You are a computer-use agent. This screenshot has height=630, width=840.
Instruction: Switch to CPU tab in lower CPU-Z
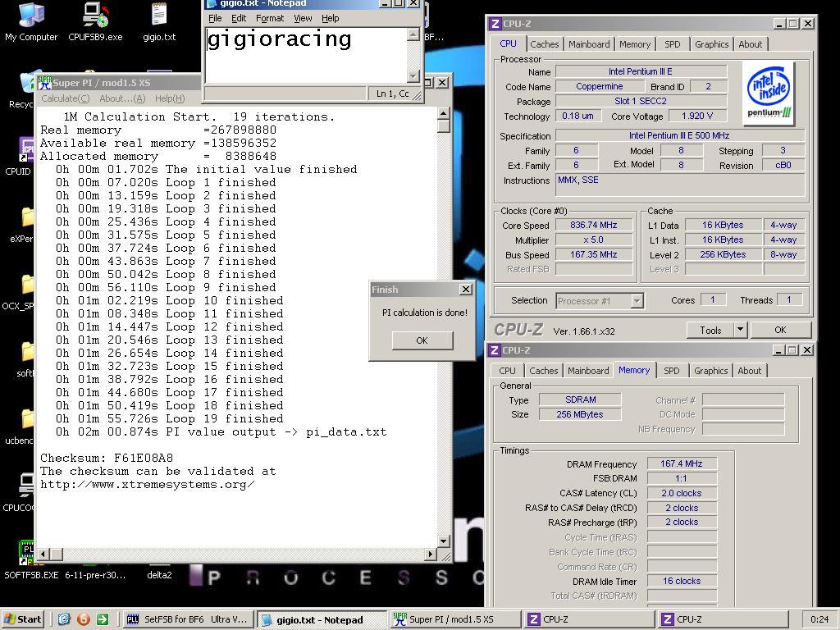click(507, 371)
